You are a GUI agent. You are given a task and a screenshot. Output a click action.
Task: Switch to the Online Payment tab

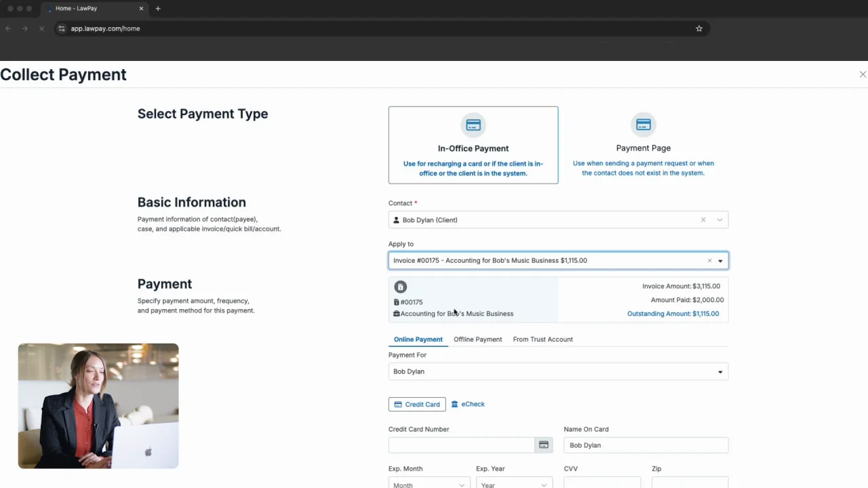click(x=418, y=339)
